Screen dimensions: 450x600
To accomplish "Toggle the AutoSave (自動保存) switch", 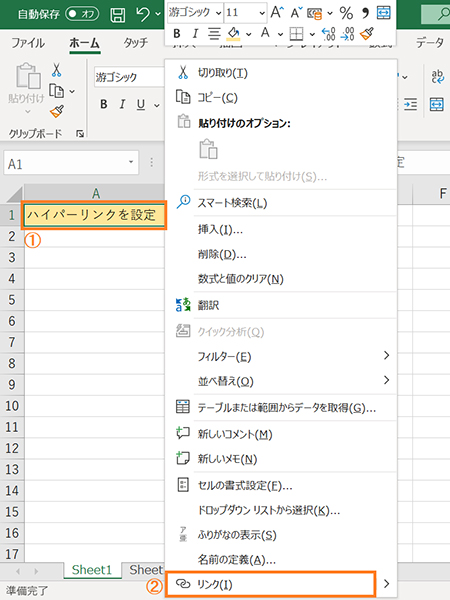I will [82, 14].
